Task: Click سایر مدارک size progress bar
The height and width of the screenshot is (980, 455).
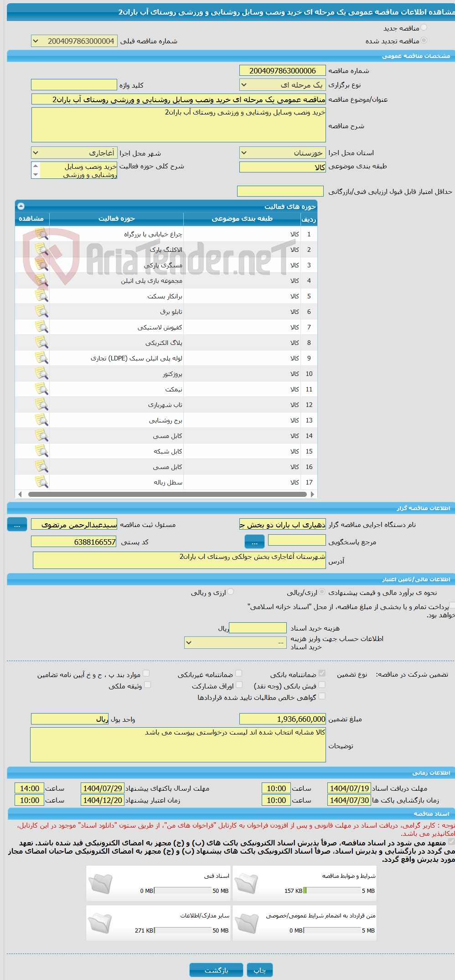Action: (x=183, y=930)
